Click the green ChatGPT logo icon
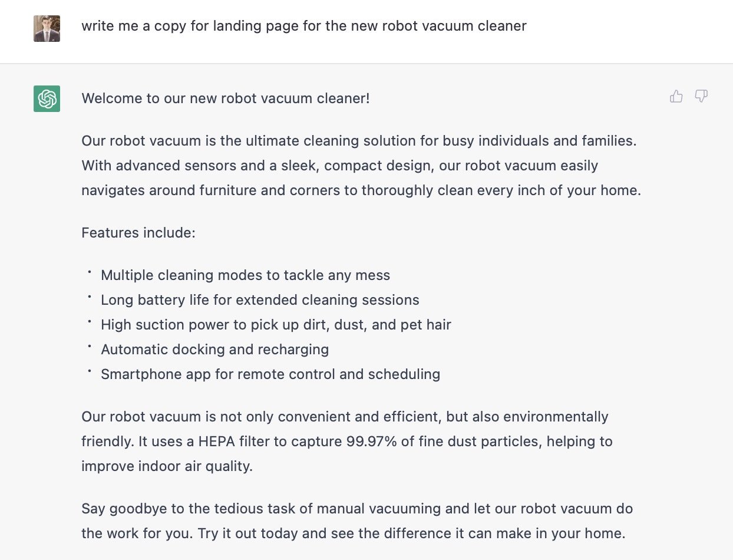 (x=47, y=98)
